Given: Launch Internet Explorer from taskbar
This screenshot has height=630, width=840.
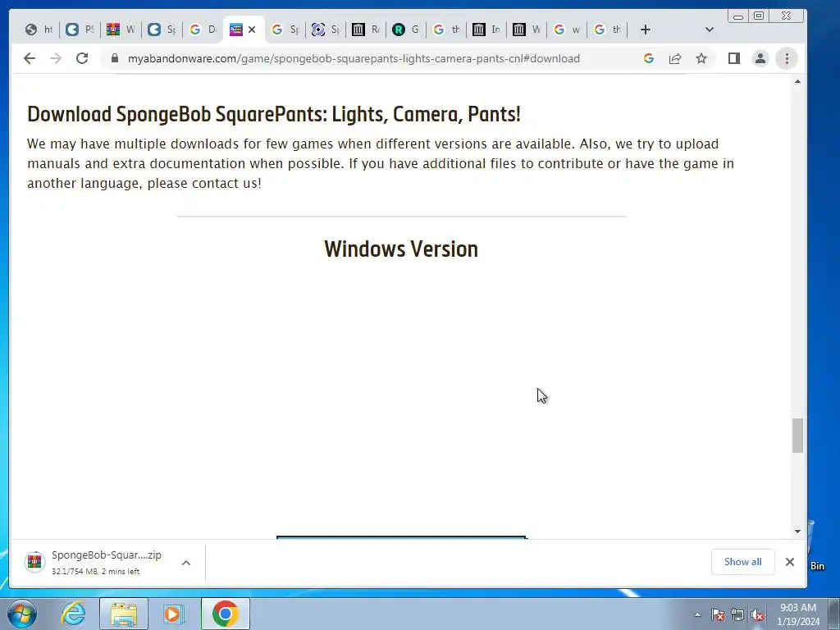Looking at the screenshot, I should click(73, 614).
